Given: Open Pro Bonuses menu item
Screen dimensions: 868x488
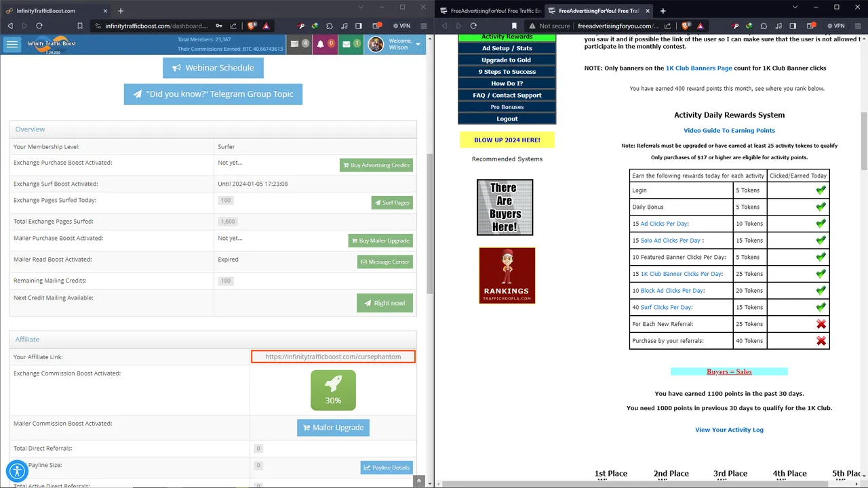Looking at the screenshot, I should point(507,107).
